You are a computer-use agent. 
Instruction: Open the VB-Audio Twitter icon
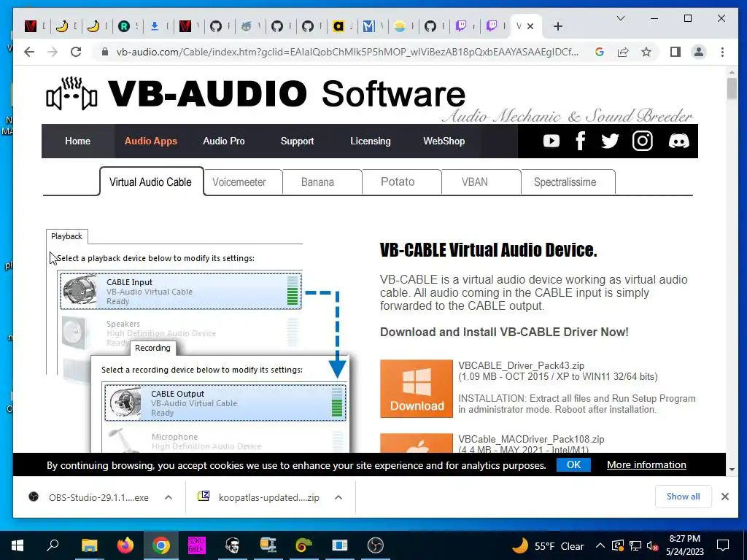[610, 141]
